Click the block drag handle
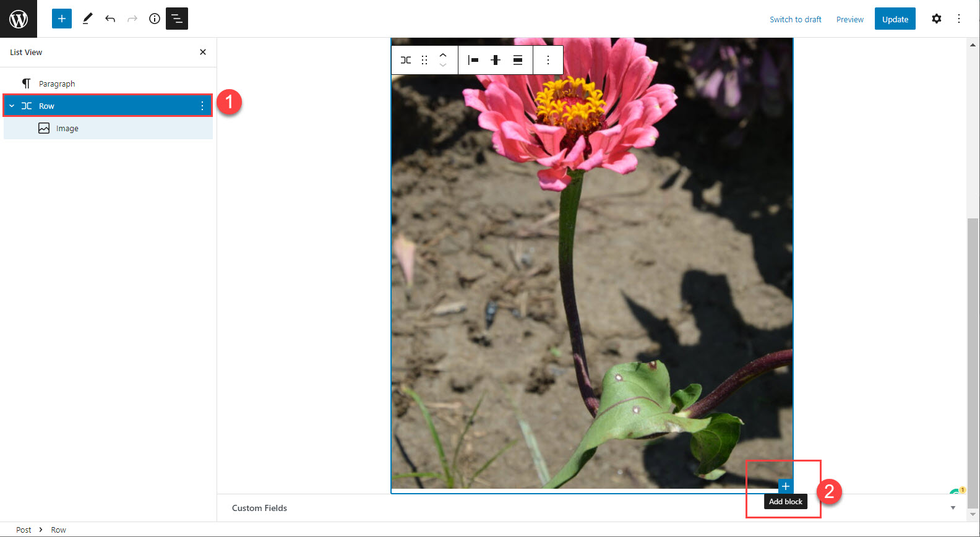Screen dimensions: 980x537 click(x=424, y=60)
